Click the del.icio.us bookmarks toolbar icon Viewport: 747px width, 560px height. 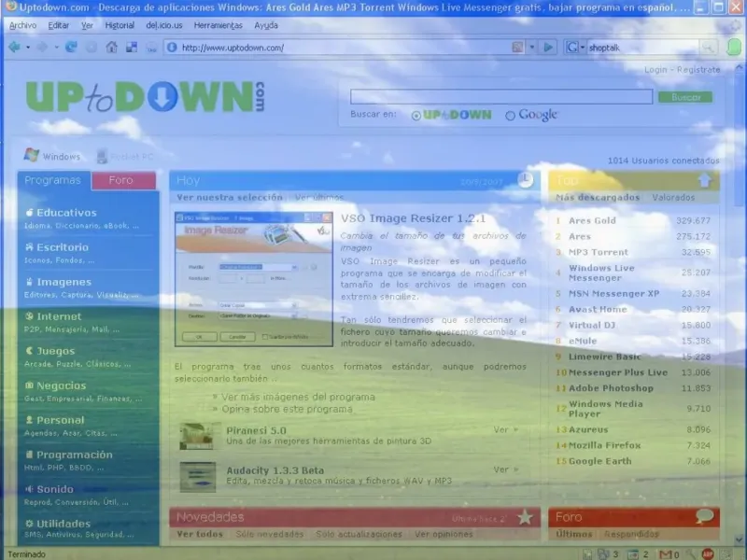point(132,48)
